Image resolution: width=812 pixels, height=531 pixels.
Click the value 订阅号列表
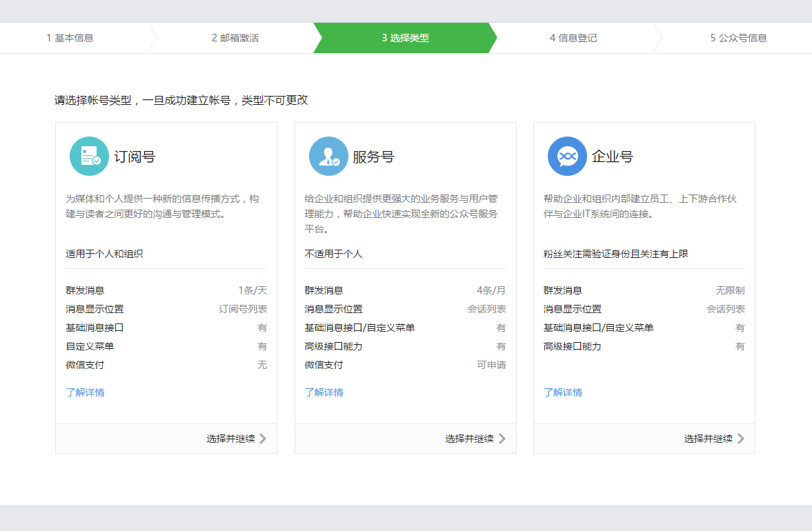(243, 309)
